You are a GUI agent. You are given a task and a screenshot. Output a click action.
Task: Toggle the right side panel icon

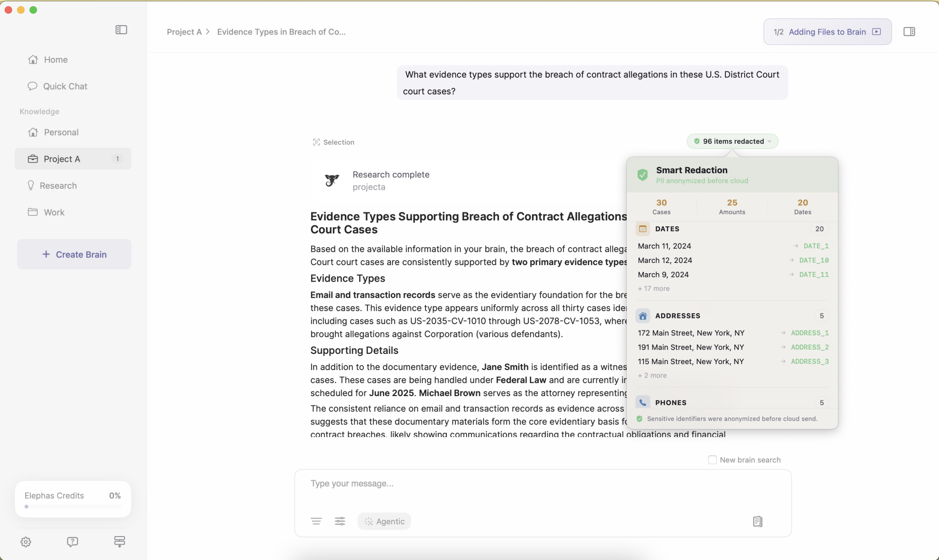[x=909, y=32]
